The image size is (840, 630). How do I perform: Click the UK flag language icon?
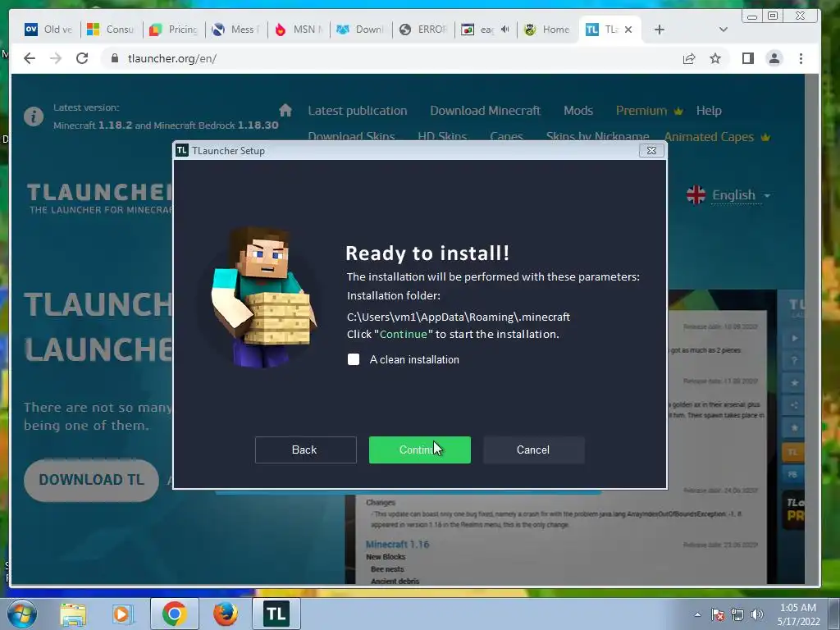click(x=696, y=195)
